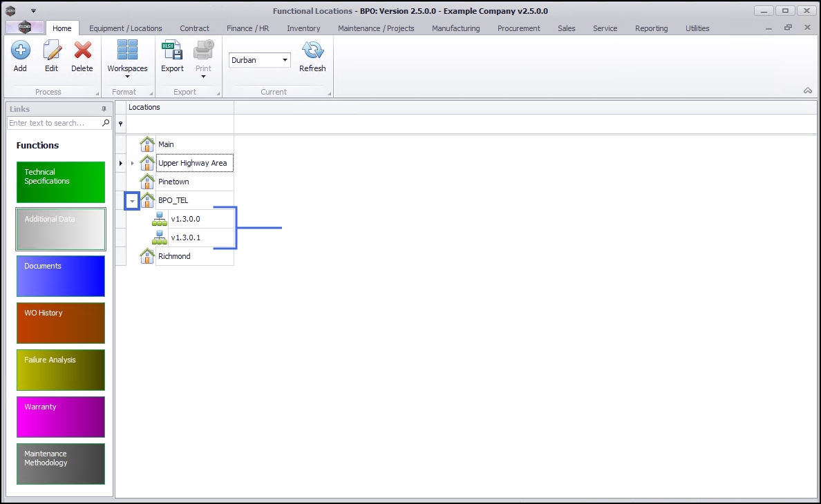821x504 pixels.
Task: Open the Service tab
Action: [605, 28]
